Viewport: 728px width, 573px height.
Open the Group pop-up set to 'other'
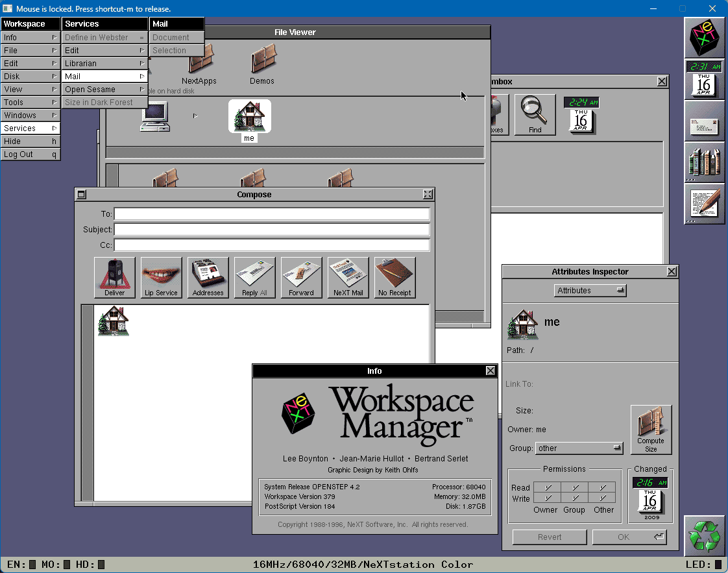pos(579,448)
